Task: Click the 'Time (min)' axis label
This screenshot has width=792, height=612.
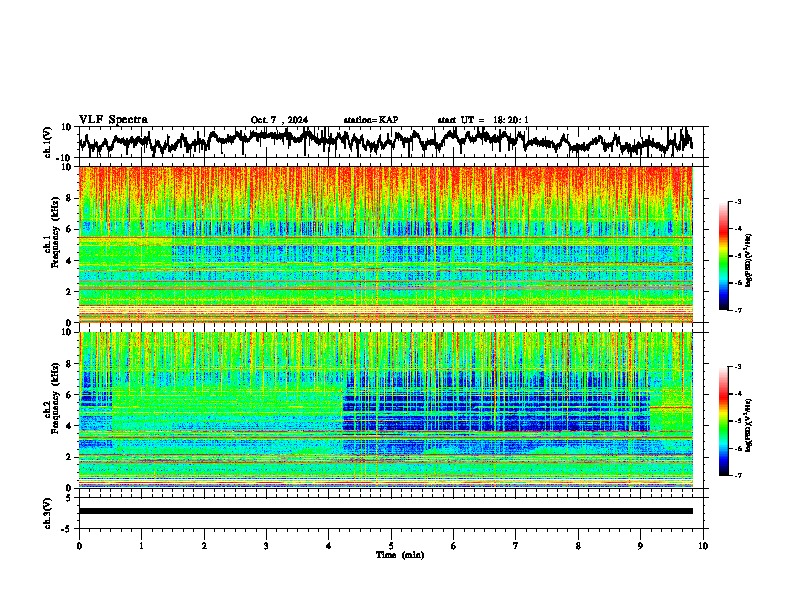Action: [400, 555]
